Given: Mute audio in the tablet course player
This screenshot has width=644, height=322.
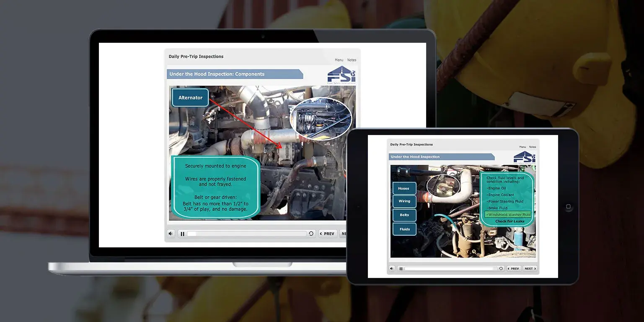Looking at the screenshot, I should coord(392,268).
